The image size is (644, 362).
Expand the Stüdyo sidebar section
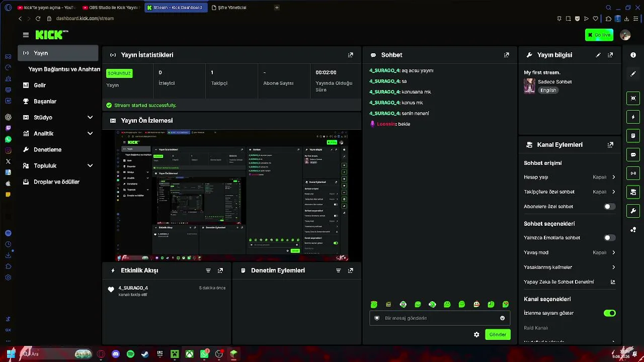pos(58,118)
